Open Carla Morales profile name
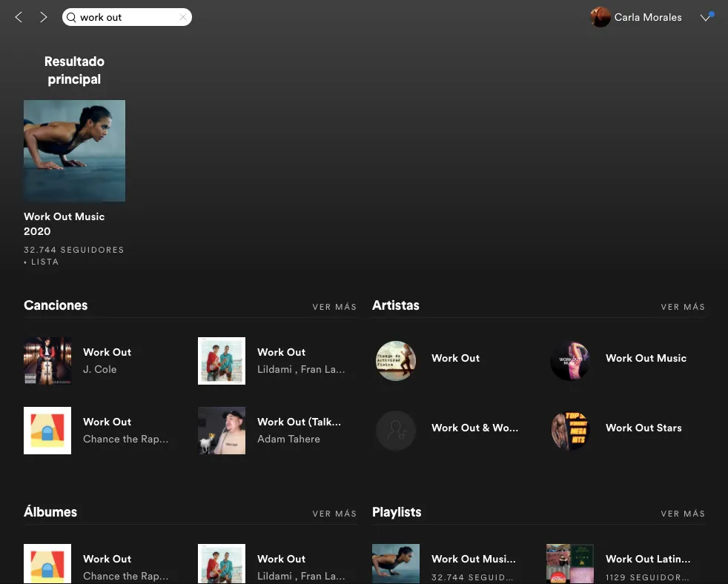This screenshot has width=728, height=584. [x=648, y=17]
